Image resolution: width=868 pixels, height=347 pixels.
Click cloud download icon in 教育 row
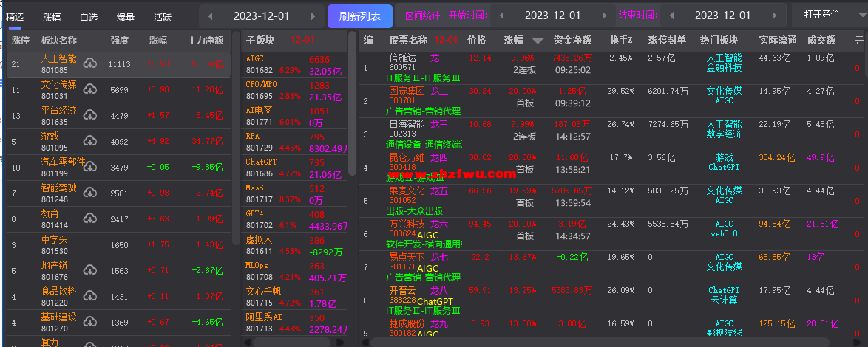click(90, 219)
